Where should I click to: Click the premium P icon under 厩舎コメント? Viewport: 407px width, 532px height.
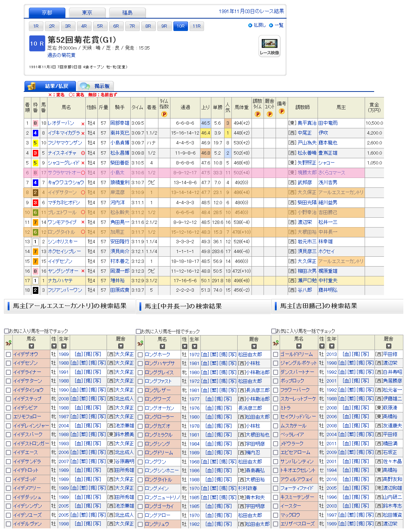click(270, 114)
